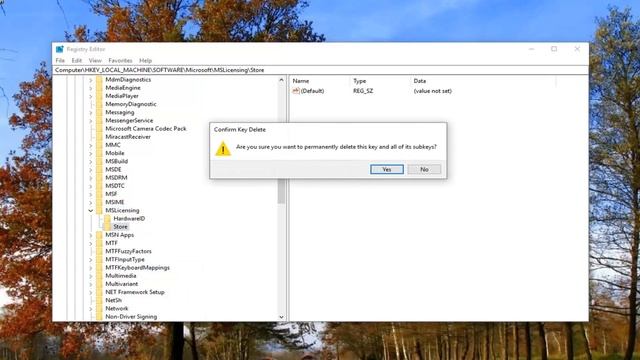Image resolution: width=640 pixels, height=360 pixels.
Task: Click the tree scrollbar down arrow
Action: [281, 317]
